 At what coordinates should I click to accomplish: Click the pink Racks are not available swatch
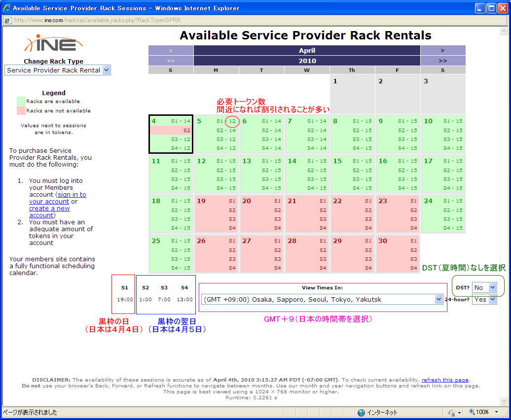tap(21, 110)
